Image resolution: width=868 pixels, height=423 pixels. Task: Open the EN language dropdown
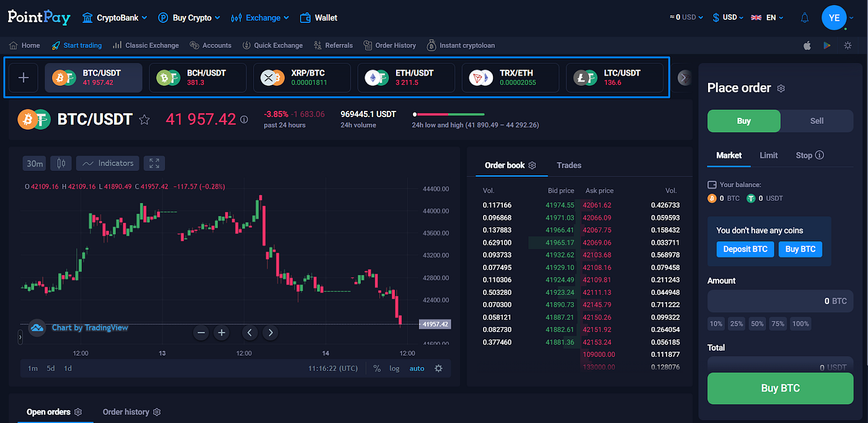(768, 17)
